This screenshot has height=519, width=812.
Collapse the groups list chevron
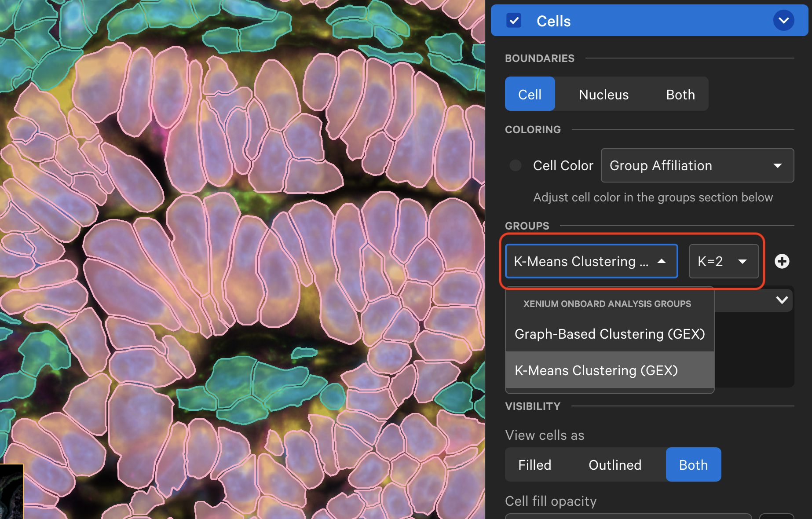(x=782, y=300)
